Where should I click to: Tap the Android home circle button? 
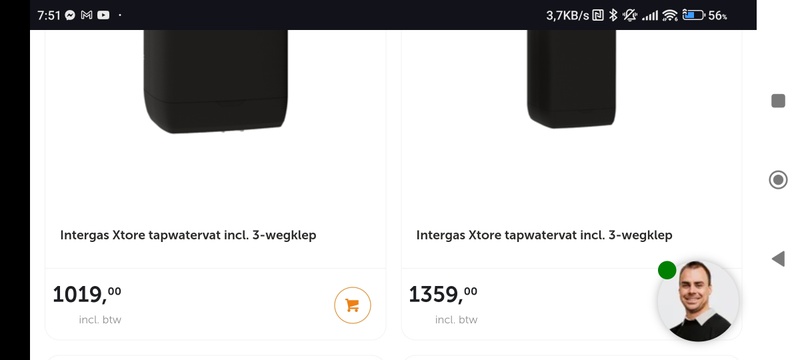click(x=778, y=180)
